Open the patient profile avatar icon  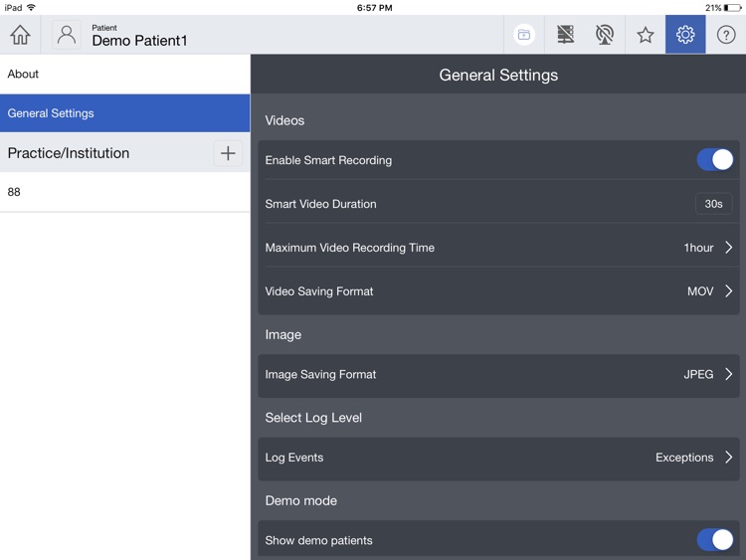(66, 35)
